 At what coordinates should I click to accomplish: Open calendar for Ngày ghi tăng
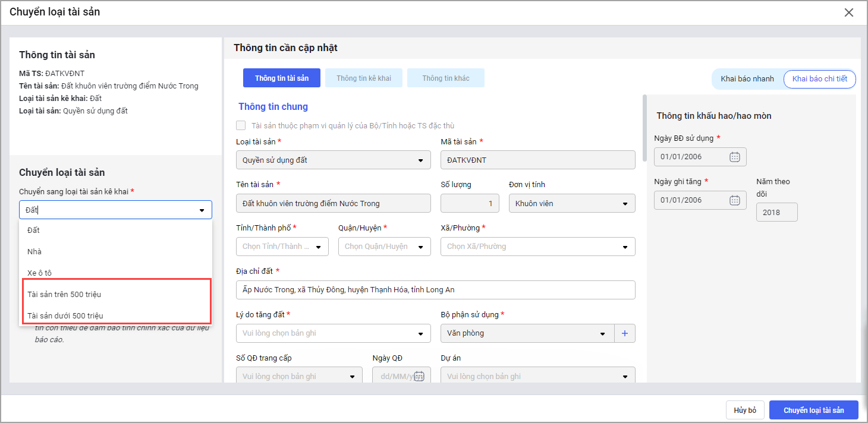click(734, 200)
